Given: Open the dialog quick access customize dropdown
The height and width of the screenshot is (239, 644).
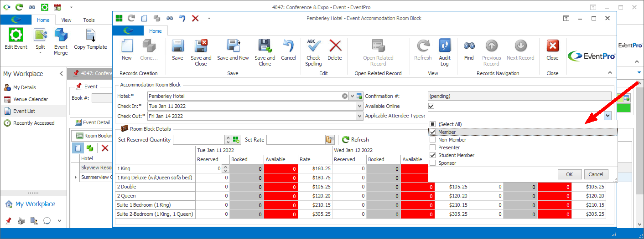Looking at the screenshot, I should coord(209,18).
